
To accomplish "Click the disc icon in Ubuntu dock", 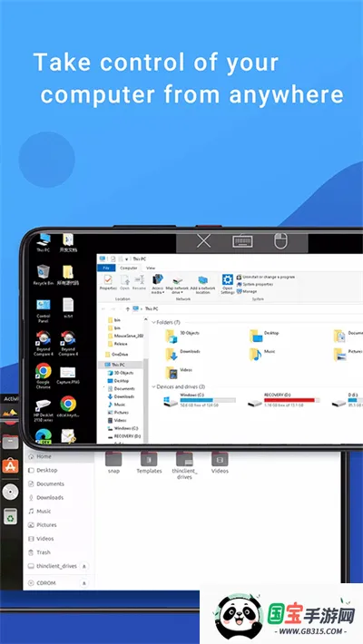I will [10, 492].
